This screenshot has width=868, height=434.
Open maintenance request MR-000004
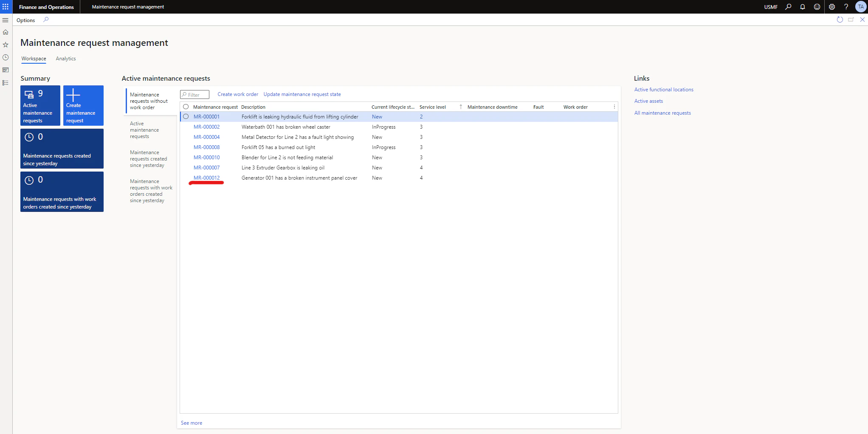(206, 137)
